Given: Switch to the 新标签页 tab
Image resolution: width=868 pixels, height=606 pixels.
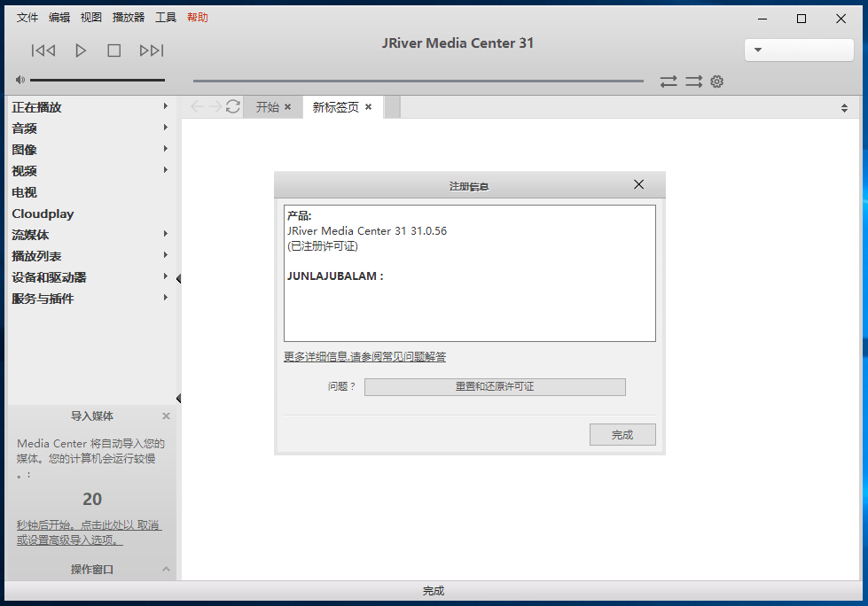Looking at the screenshot, I should (x=335, y=107).
